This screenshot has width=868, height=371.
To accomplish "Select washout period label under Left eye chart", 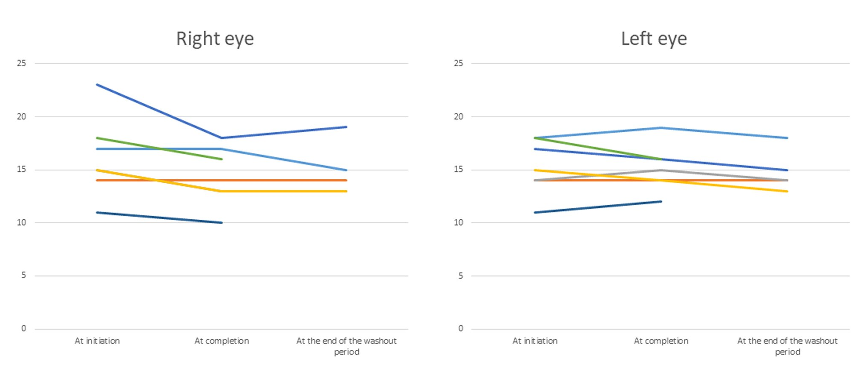I will click(x=787, y=346).
